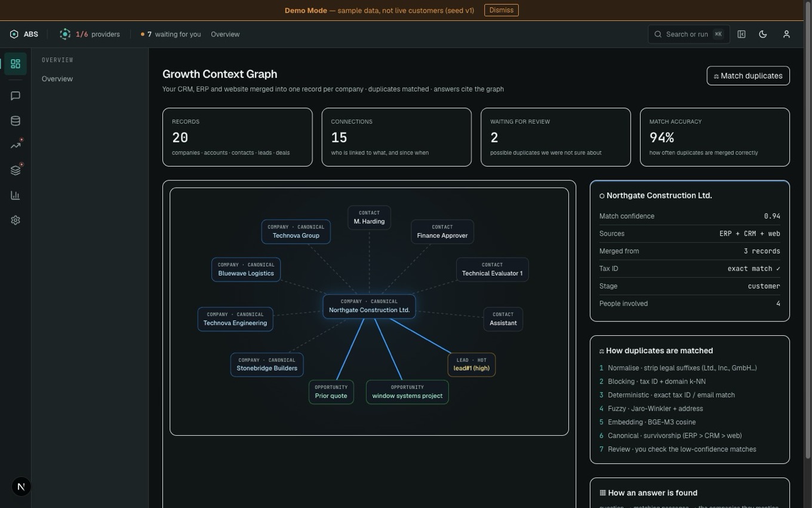812x508 pixels.
Task: Select the Prior quote opportunity node
Action: [331, 391]
